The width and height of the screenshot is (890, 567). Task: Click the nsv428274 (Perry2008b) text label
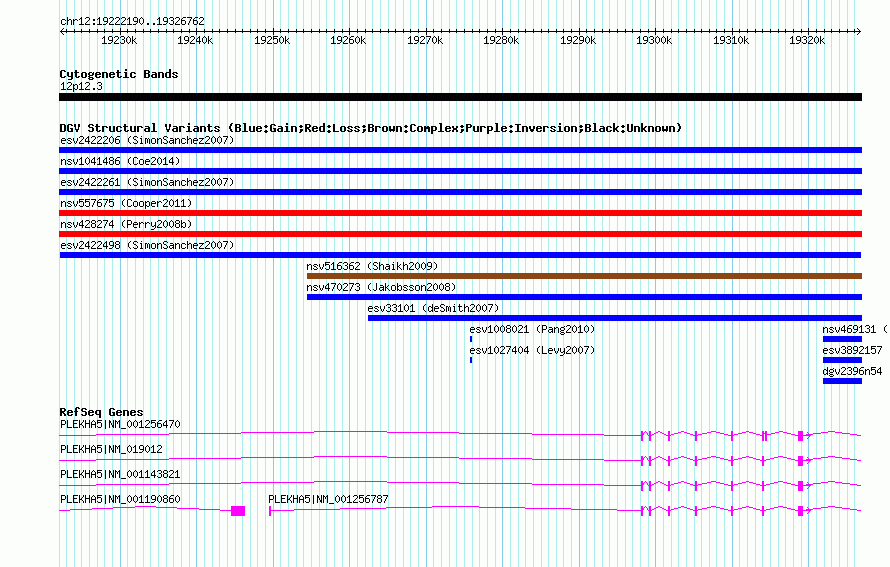[126, 224]
